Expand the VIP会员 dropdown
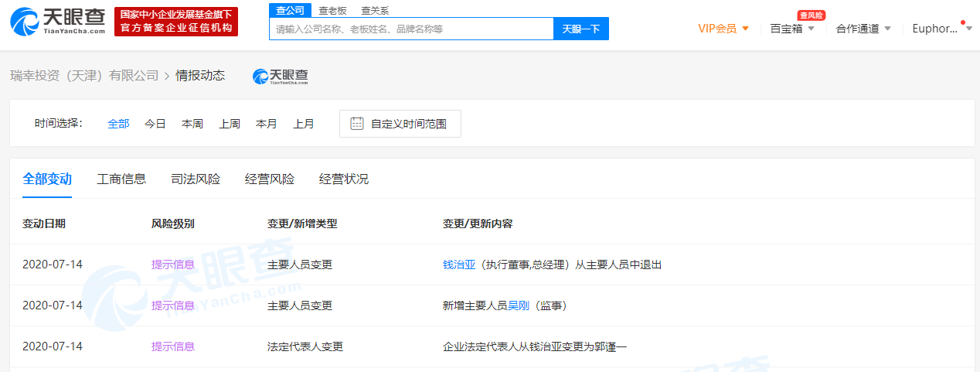Viewport: 980px width, 372px height. (723, 29)
